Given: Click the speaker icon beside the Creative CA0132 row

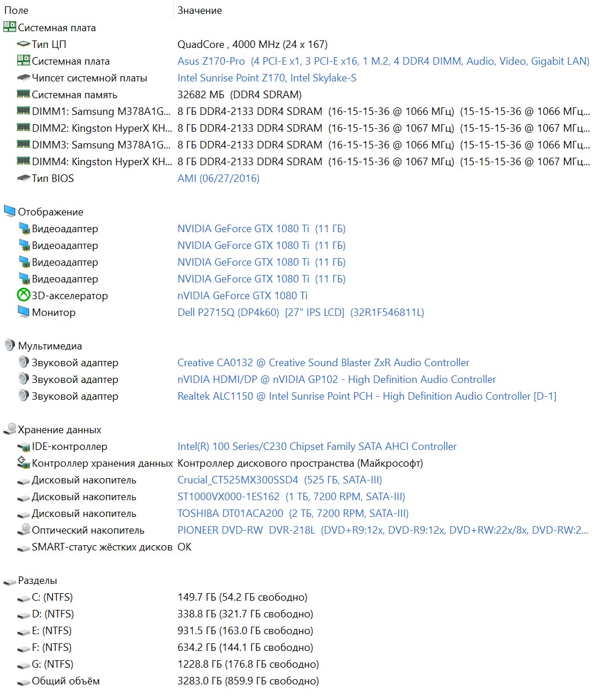Looking at the screenshot, I should pyautogui.click(x=24, y=362).
